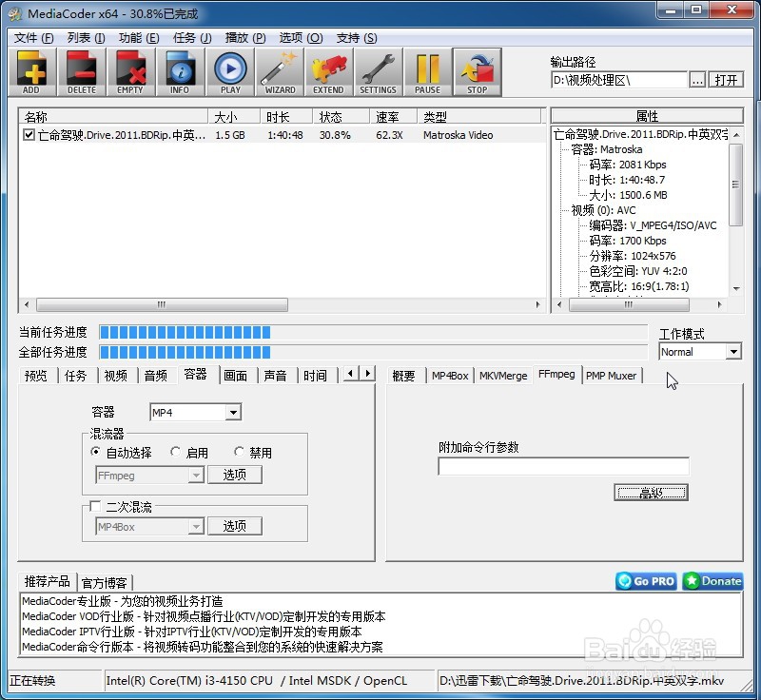Pause transcoding with PAUSE icon
The image size is (761, 700).
(x=427, y=71)
